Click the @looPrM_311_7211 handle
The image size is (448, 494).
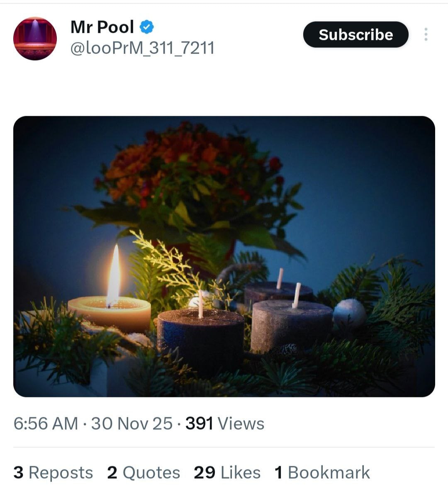click(142, 48)
